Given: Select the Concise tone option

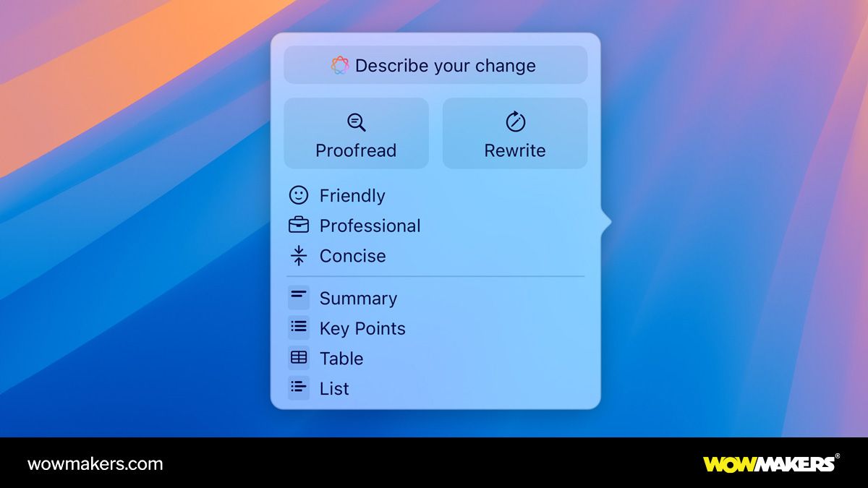Looking at the screenshot, I should pyautogui.click(x=352, y=256).
